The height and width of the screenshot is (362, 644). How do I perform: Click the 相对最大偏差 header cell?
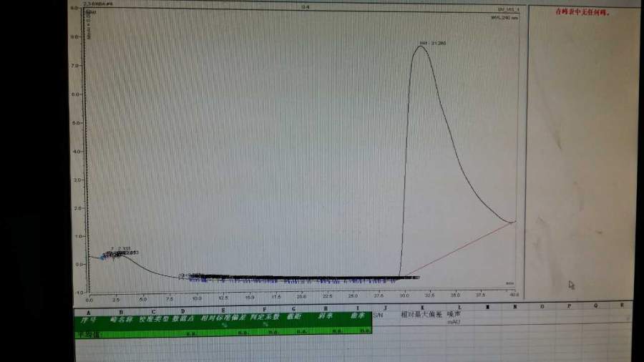click(x=421, y=315)
